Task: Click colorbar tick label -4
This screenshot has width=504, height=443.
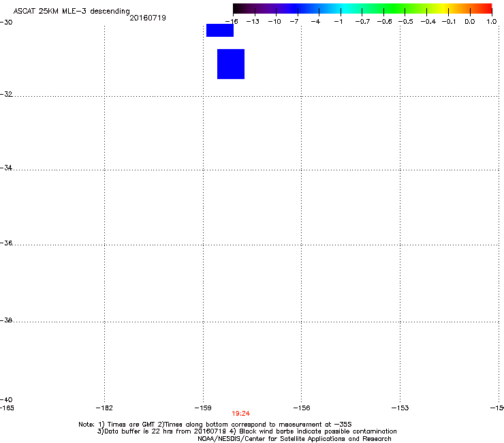Action: click(315, 22)
